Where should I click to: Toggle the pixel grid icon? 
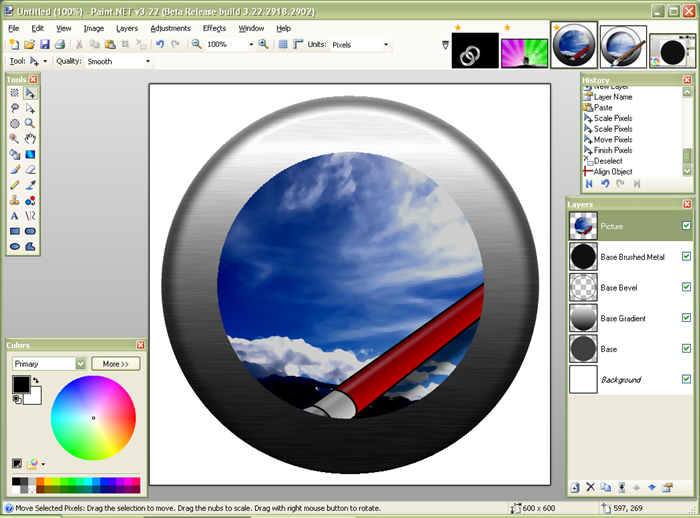tap(283, 44)
